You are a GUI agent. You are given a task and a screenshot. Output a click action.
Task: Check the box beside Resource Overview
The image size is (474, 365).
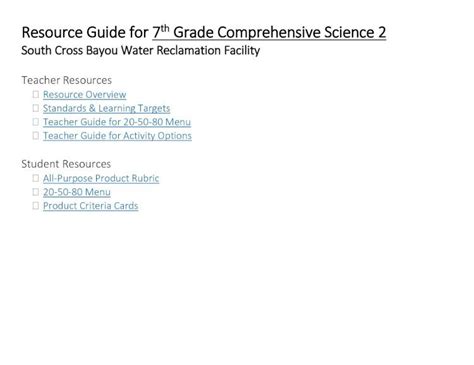36,94
